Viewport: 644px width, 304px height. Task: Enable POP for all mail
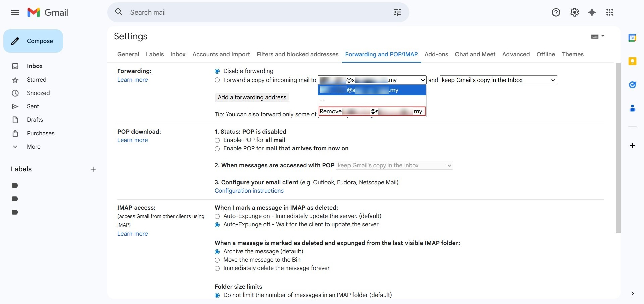[x=217, y=140]
